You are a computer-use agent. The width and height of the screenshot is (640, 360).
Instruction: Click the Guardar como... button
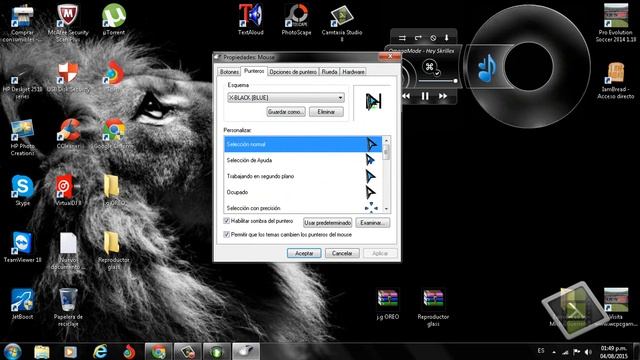tap(286, 112)
